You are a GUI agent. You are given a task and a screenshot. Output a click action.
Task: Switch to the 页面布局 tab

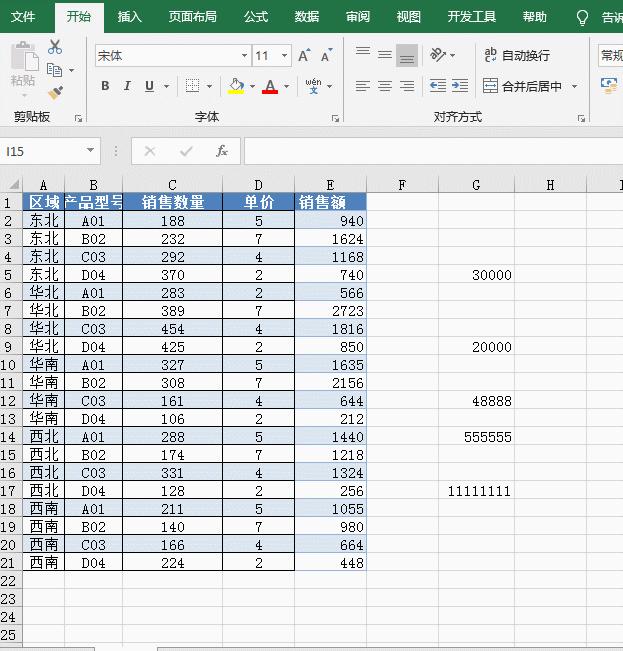click(x=193, y=17)
